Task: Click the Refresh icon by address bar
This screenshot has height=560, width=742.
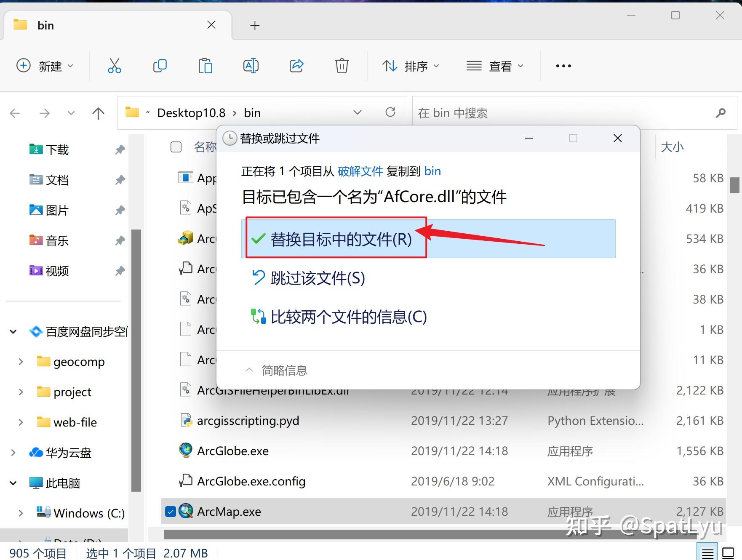Action: (390, 112)
